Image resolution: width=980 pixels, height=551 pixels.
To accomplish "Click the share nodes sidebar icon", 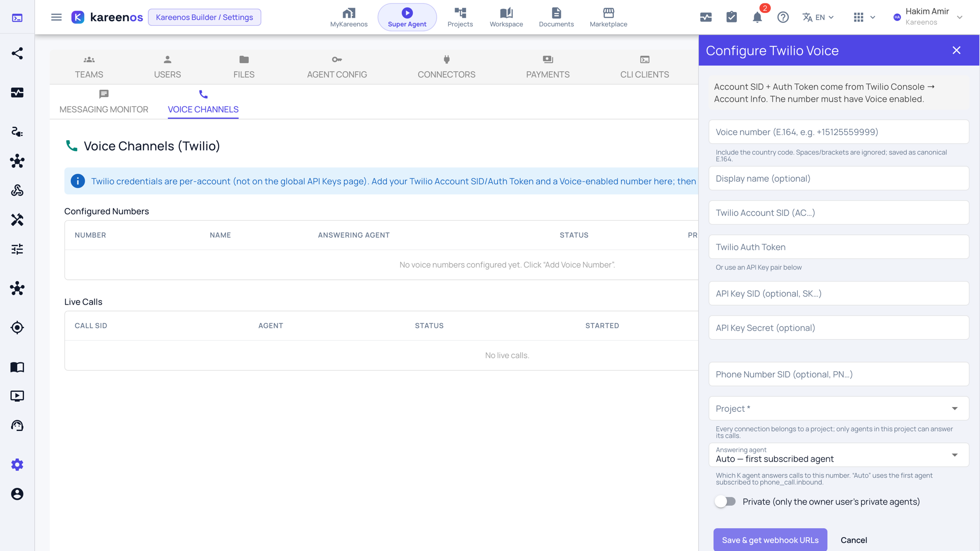I will [17, 53].
